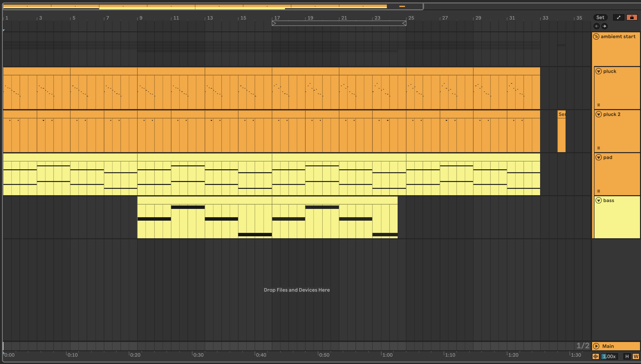
Task: Enable Optimize Arrangement Height (H)
Action: tap(627, 356)
